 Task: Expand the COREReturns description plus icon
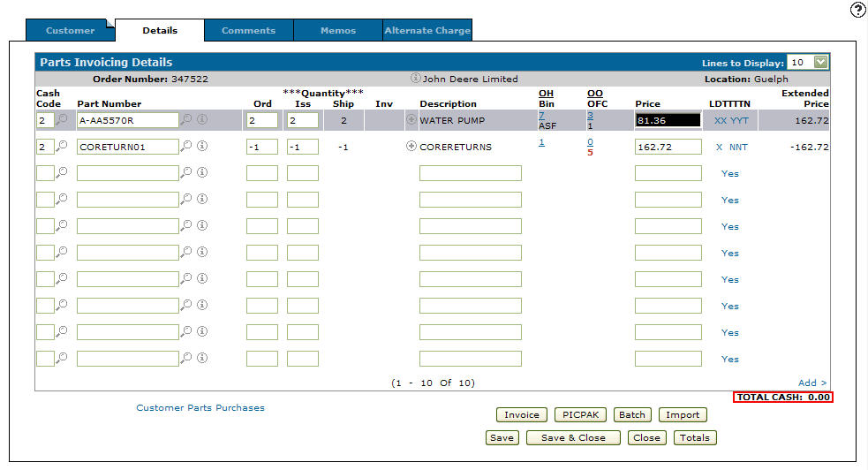411,147
